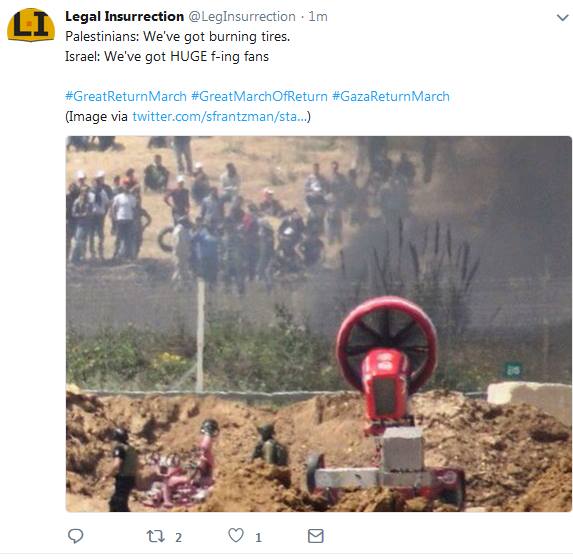Click the 'Palestinians: We've got burning tires' text
This screenshot has width=573, height=559.
178,37
